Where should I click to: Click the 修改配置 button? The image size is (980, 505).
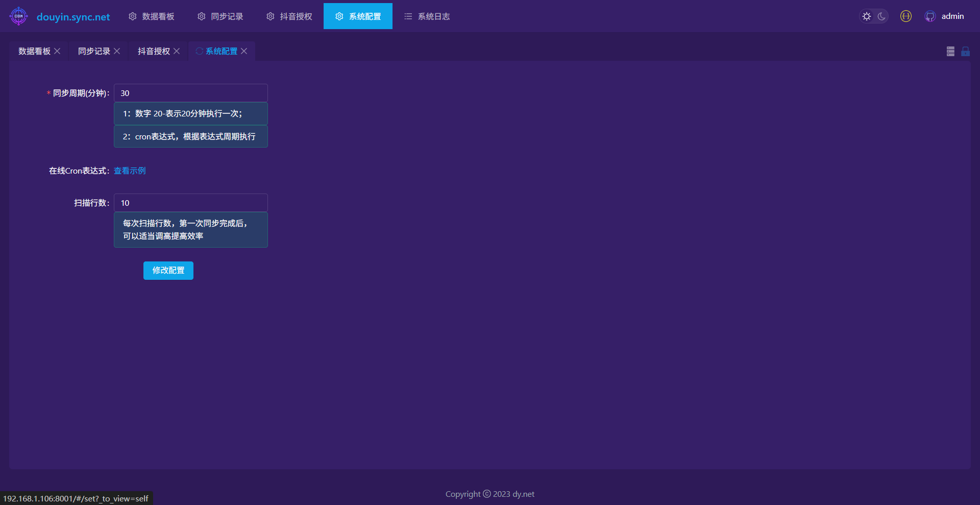[168, 271]
